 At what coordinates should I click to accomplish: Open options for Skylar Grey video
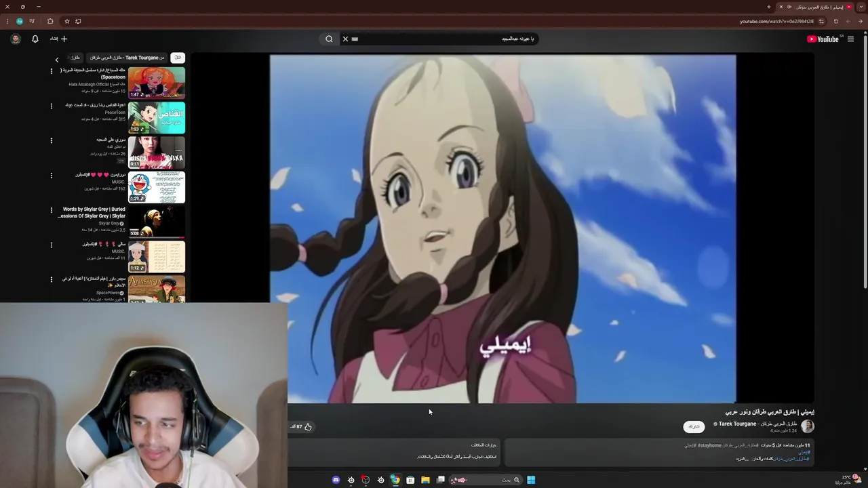[x=51, y=210]
